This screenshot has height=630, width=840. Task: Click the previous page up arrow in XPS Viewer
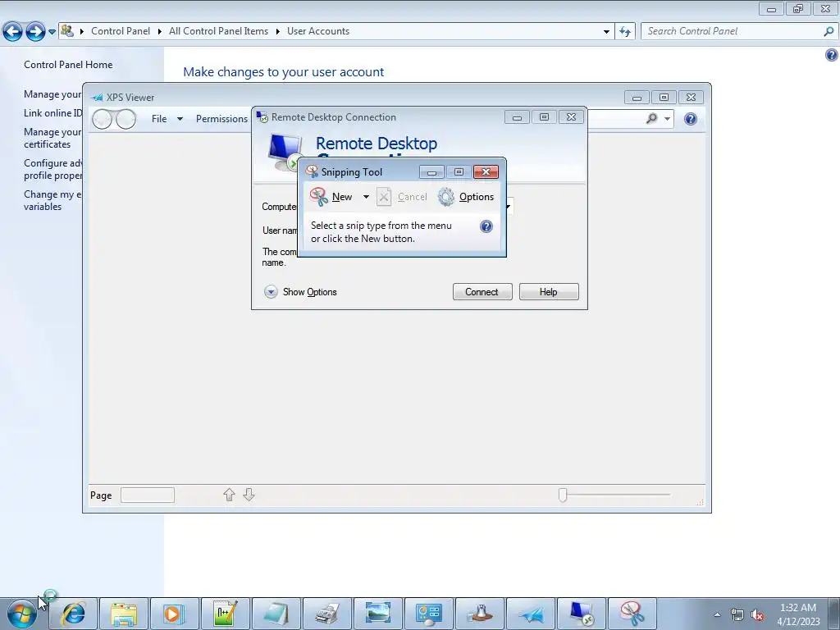[x=230, y=495]
